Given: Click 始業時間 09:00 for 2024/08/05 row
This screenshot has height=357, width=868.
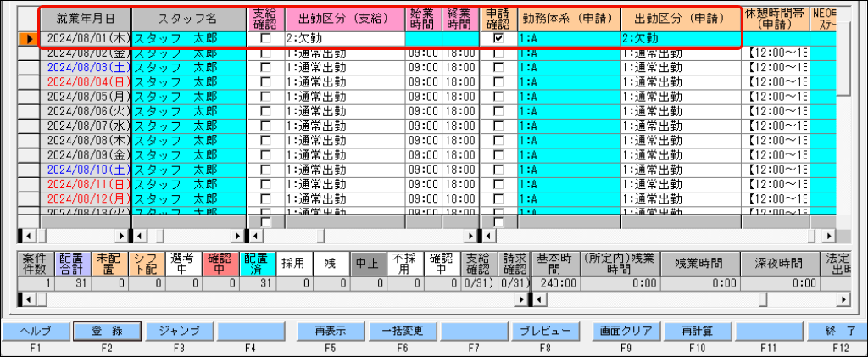Looking at the screenshot, I should [x=424, y=97].
